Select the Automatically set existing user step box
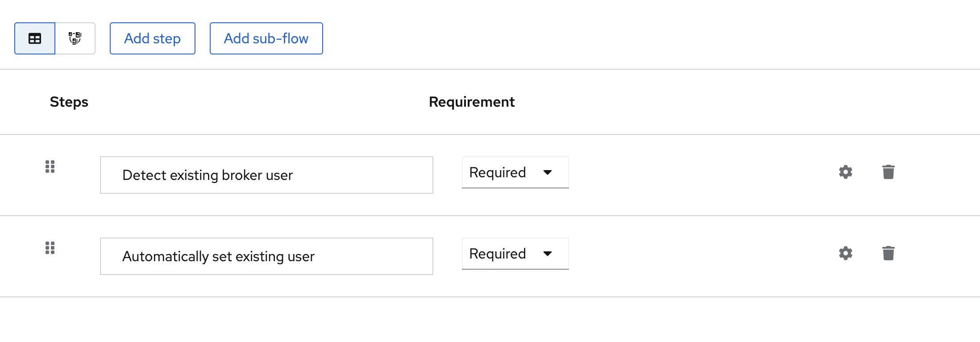Screen dimensions: 980x342 tap(266, 256)
